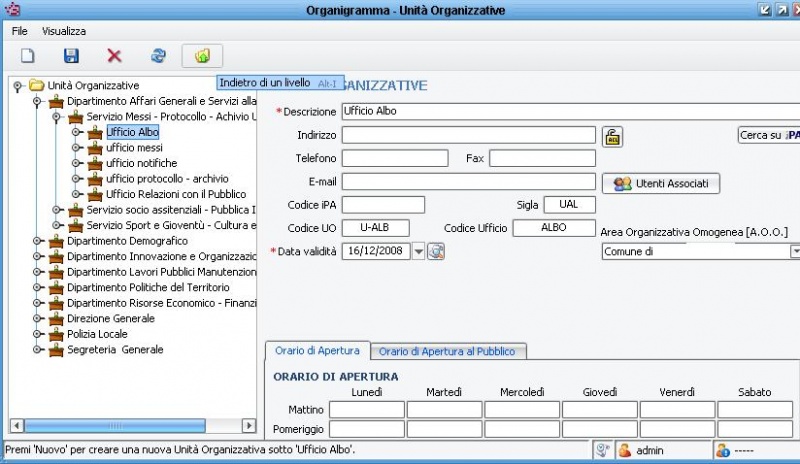
Task: Expand the Dipartimento Demografico tree node
Action: tap(37, 241)
